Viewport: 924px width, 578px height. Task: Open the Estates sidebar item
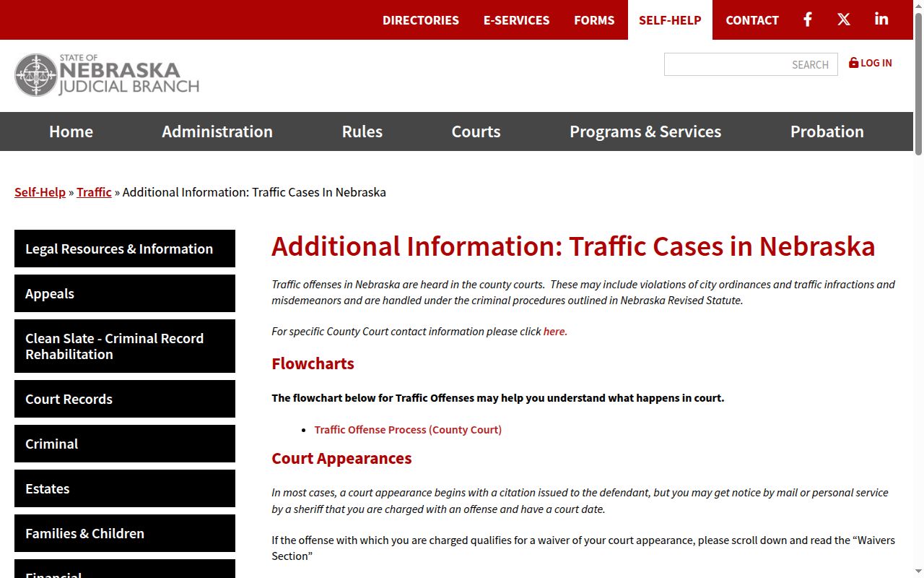[x=125, y=488]
